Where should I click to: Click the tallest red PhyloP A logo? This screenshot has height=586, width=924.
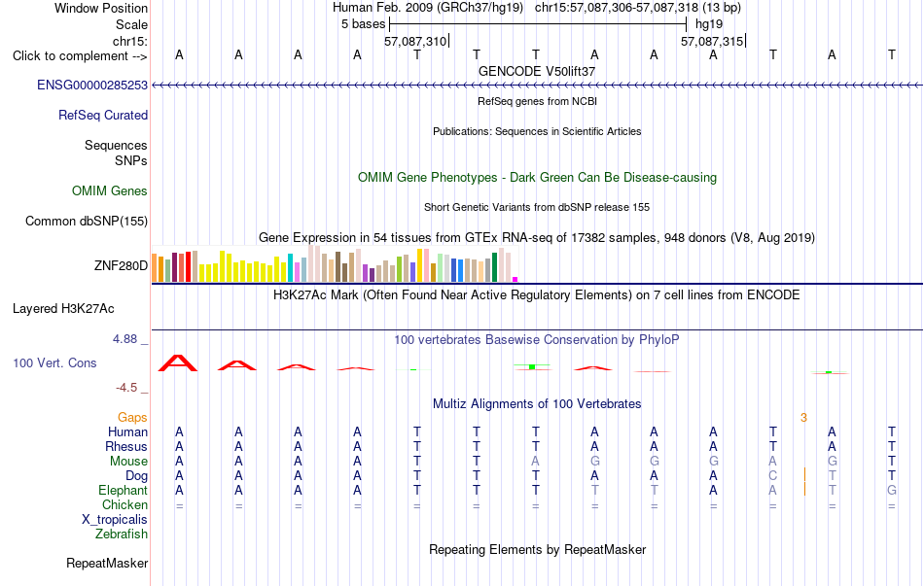tap(178, 362)
